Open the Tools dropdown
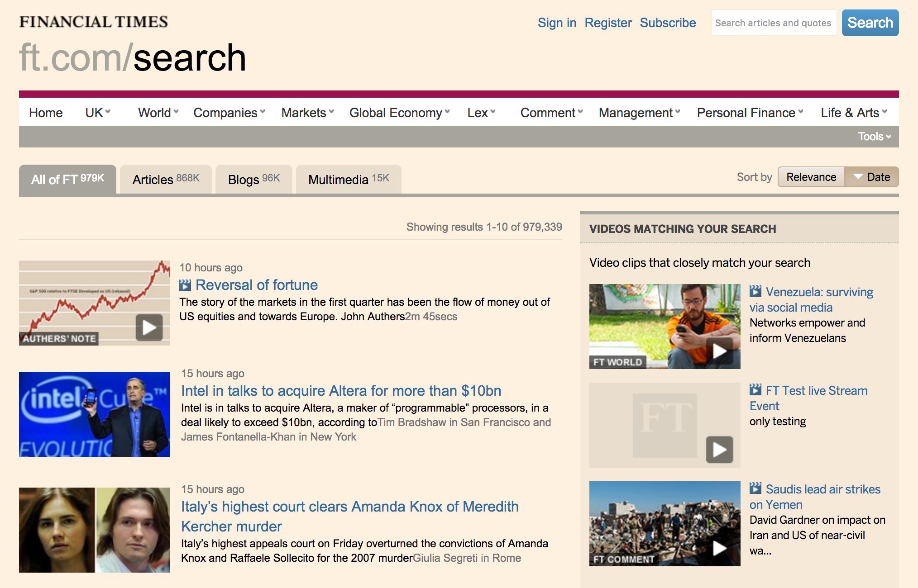 point(872,136)
